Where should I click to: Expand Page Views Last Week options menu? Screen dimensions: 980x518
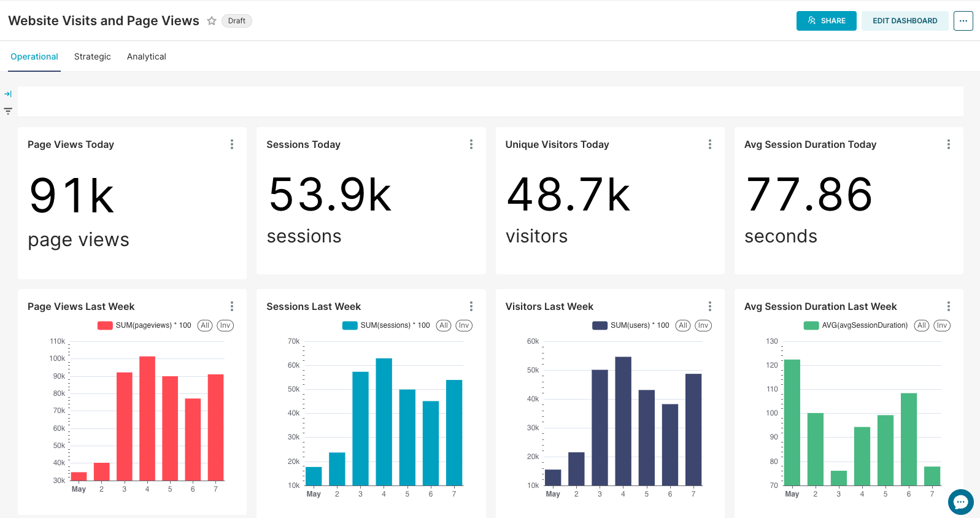click(x=232, y=306)
